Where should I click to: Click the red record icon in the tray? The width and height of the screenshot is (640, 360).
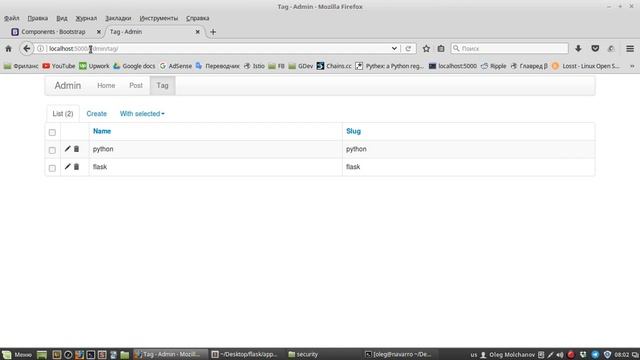(x=571, y=354)
